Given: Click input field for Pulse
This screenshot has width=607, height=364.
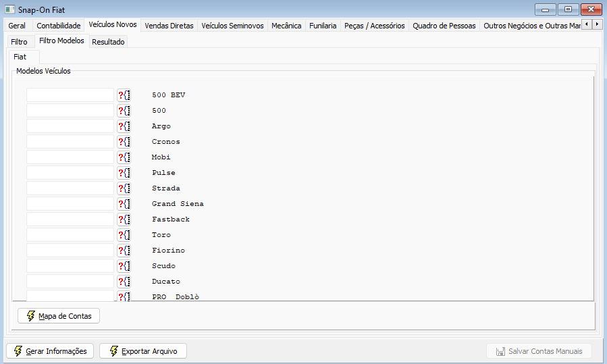Looking at the screenshot, I should (70, 172).
